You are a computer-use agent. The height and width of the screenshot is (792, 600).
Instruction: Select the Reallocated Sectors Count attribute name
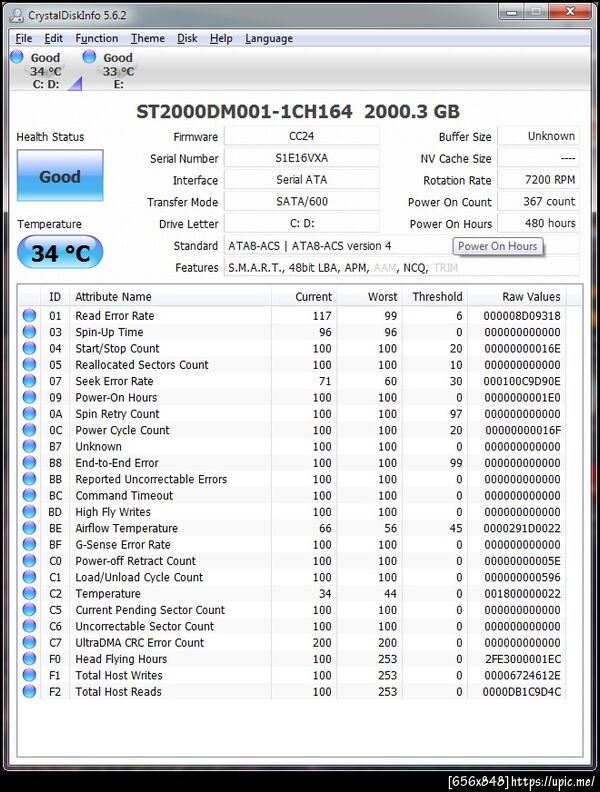click(x=142, y=365)
